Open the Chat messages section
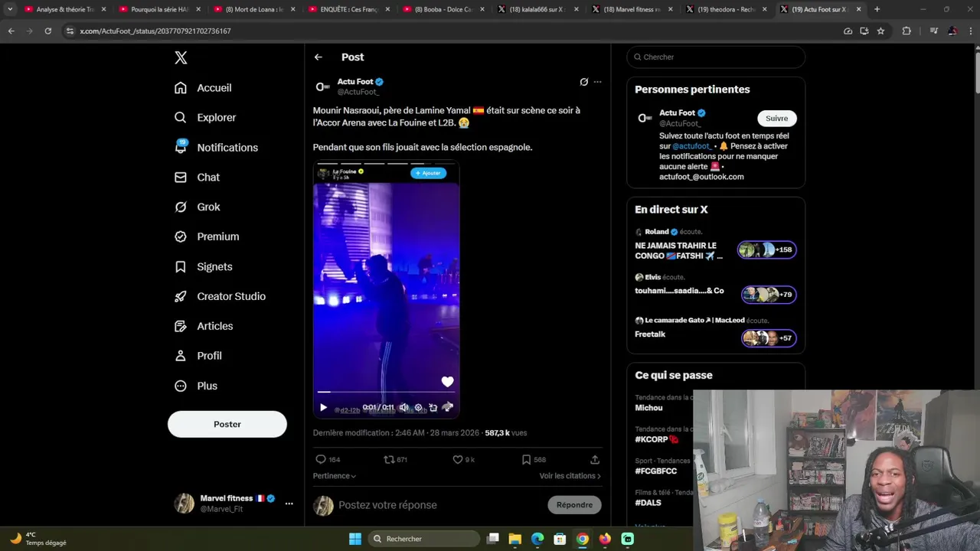The width and height of the screenshot is (980, 551). click(x=197, y=178)
